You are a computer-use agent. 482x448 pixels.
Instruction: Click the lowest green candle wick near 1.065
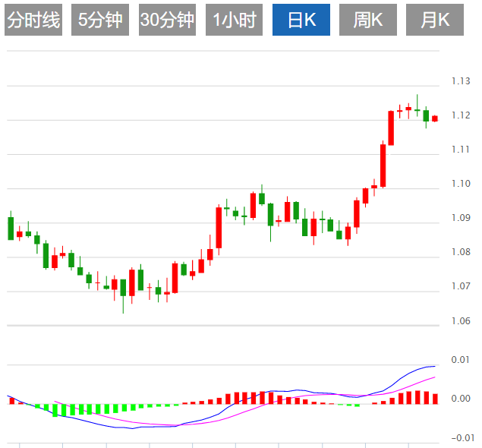click(123, 296)
